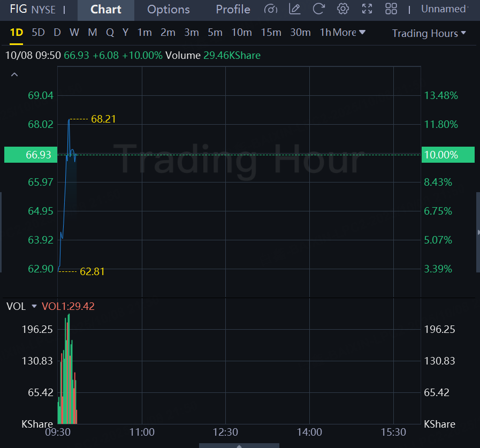This screenshot has width=480, height=448.
Task: Switch the interval to 5D
Action: [39, 32]
